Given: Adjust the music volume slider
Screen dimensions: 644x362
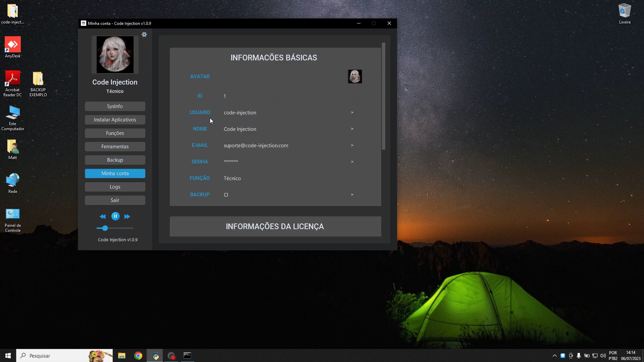Looking at the screenshot, I should point(115,228).
